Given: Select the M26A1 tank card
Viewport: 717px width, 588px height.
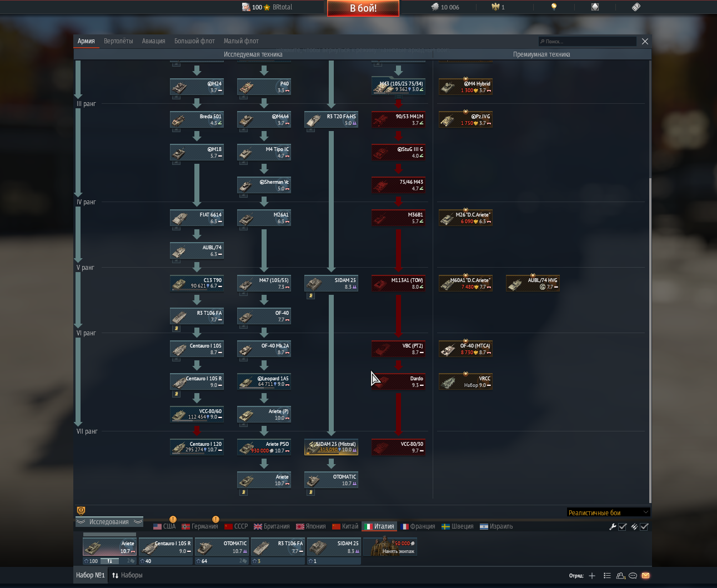Looking at the screenshot, I should 264,218.
